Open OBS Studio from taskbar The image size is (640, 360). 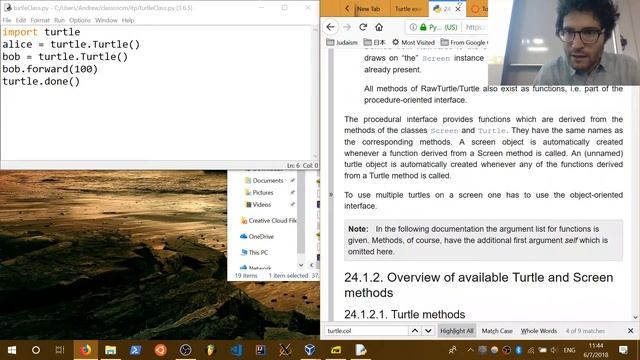click(185, 350)
